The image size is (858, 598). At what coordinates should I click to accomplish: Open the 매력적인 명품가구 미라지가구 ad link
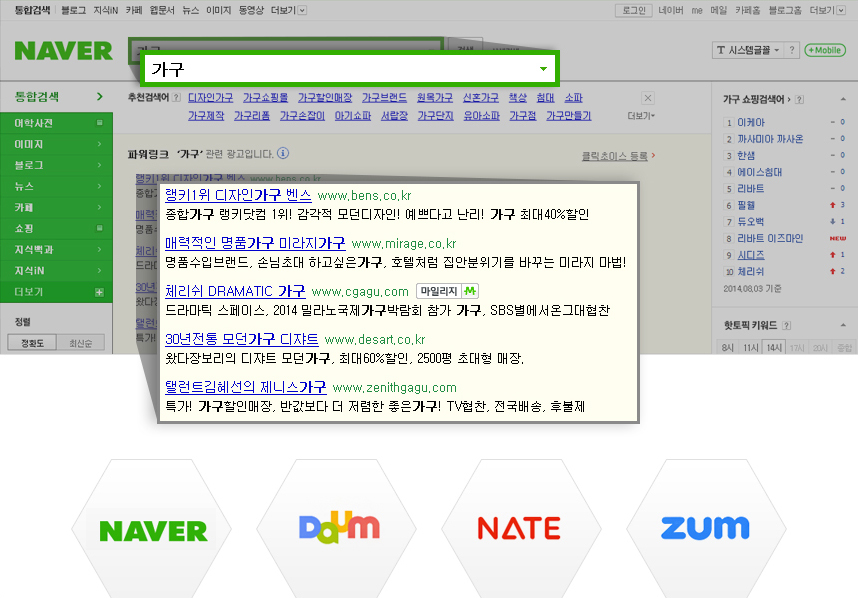pyautogui.click(x=255, y=243)
